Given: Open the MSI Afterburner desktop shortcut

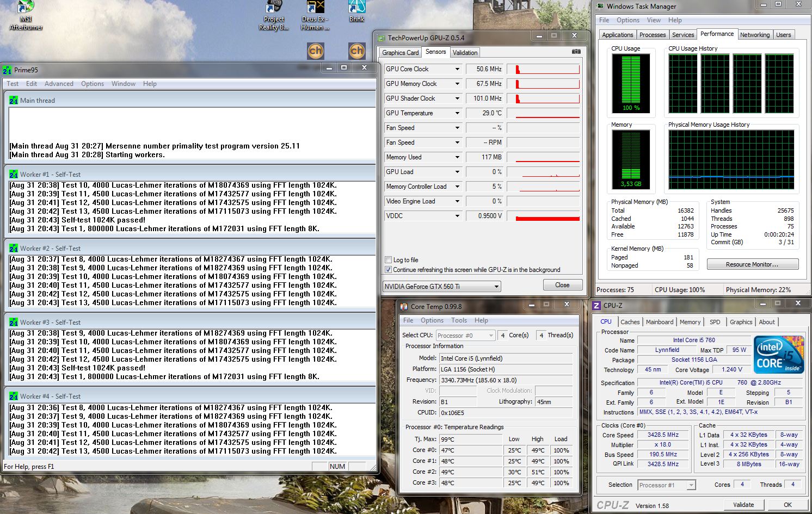Looking at the screenshot, I should [26, 15].
